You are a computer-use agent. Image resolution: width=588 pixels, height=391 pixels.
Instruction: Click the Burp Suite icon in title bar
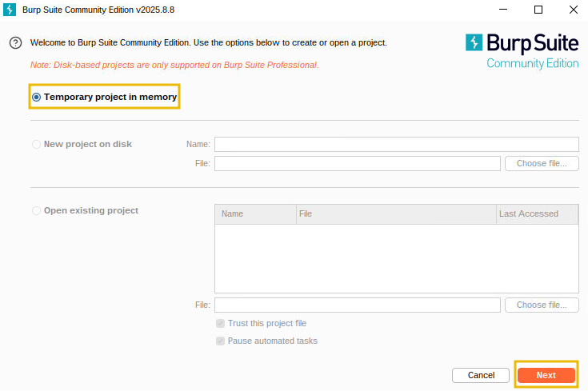click(x=10, y=10)
